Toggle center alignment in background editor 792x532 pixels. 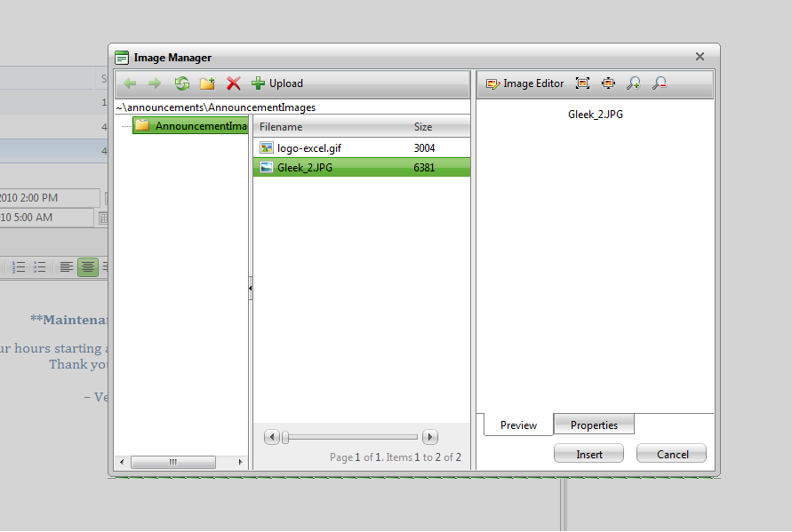point(88,267)
